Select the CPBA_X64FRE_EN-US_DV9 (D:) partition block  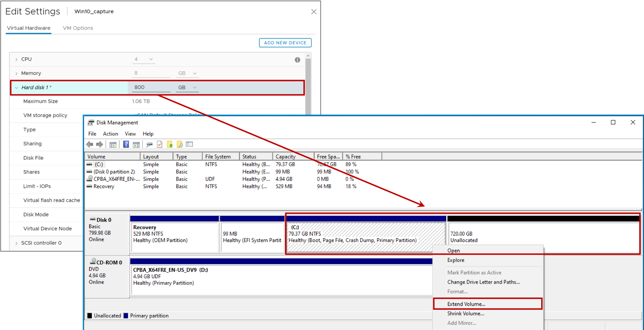281,277
